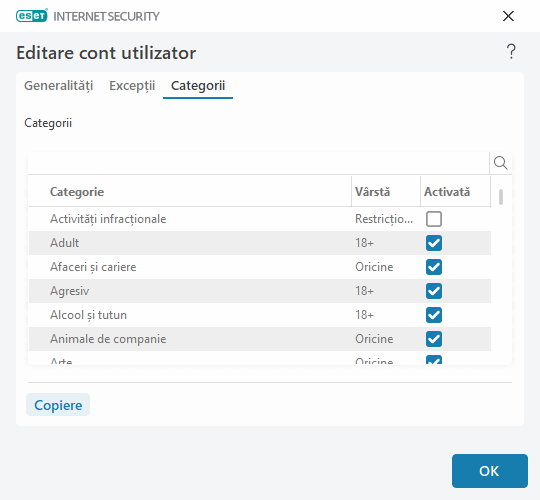540x500 pixels.
Task: Click the categories list scrollbar thumb
Action: (501, 197)
